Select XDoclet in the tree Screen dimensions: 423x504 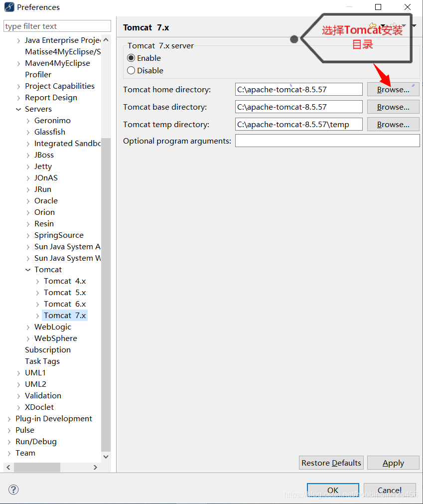click(39, 407)
